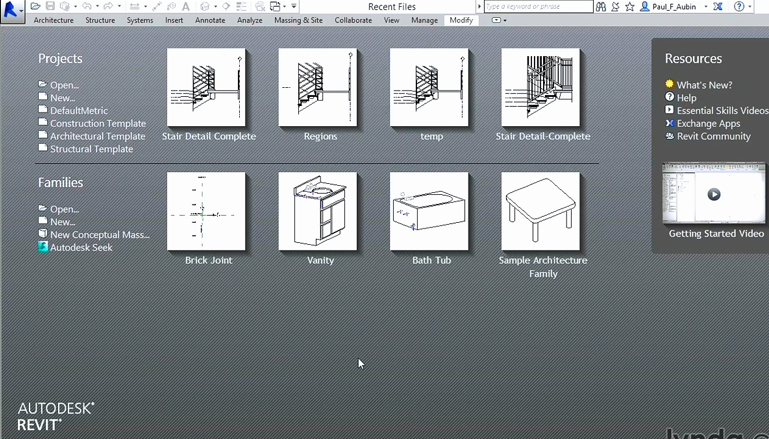Screen dimensions: 769x439
Task: Expand the Help dropdown arrow
Action: point(750,7)
